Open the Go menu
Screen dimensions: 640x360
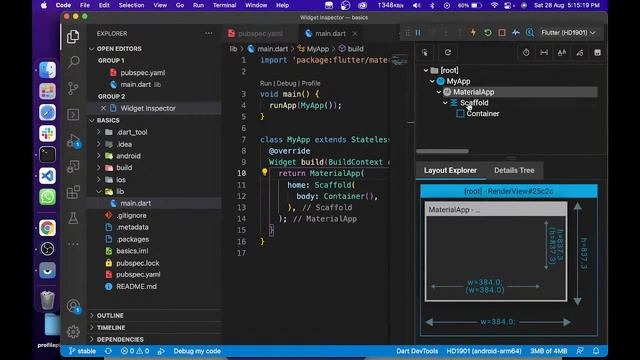[x=180, y=5]
